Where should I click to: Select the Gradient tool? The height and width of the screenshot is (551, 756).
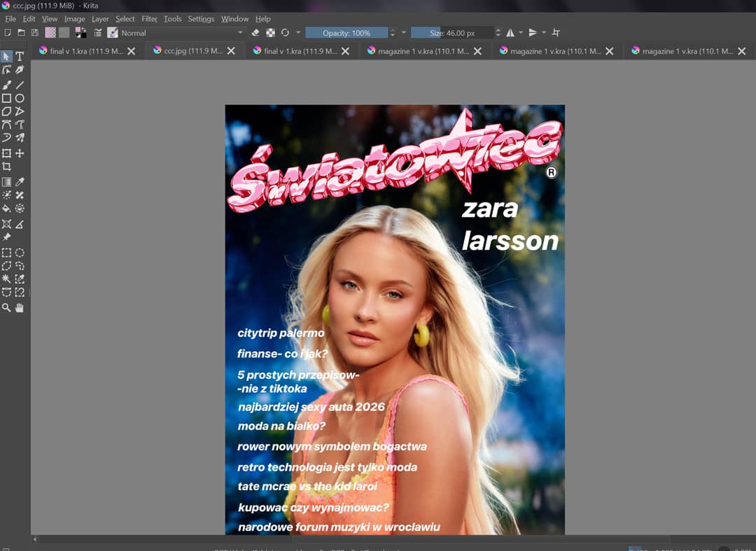click(x=6, y=182)
